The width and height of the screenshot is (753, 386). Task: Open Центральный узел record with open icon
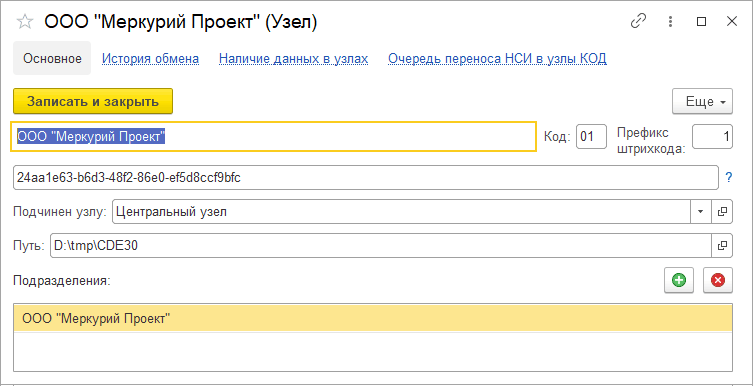[x=722, y=212]
